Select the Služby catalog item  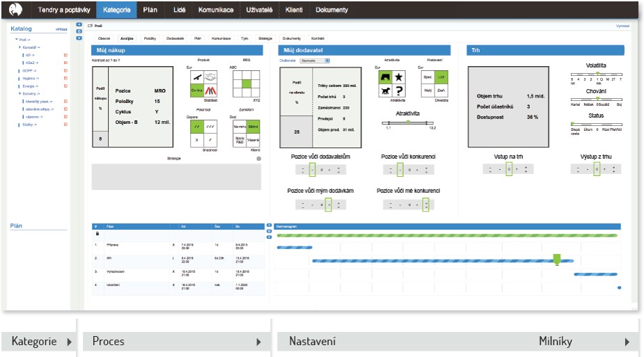pyautogui.click(x=29, y=125)
